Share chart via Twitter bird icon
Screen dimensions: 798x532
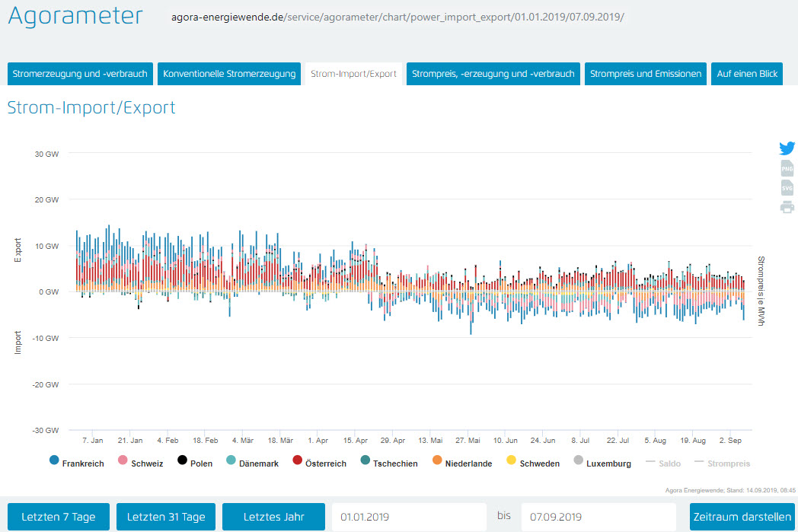click(787, 148)
